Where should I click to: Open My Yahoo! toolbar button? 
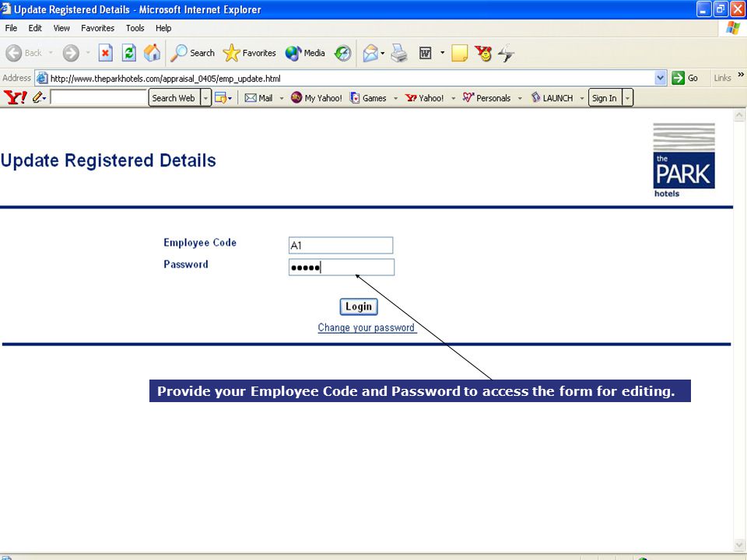tap(317, 98)
